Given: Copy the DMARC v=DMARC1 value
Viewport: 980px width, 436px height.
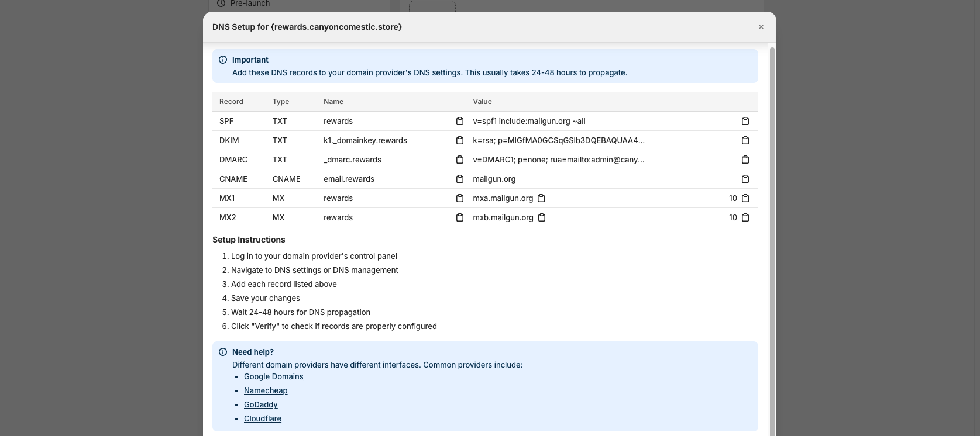Looking at the screenshot, I should pos(745,160).
